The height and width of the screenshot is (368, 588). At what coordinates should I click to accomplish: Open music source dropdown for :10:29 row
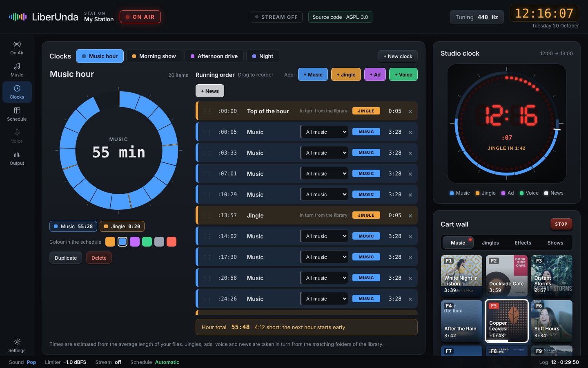click(325, 195)
